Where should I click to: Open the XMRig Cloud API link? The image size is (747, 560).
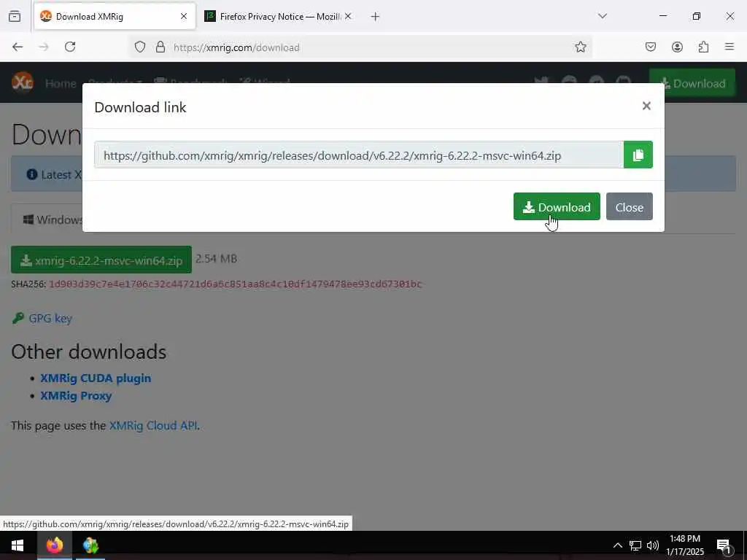click(153, 425)
